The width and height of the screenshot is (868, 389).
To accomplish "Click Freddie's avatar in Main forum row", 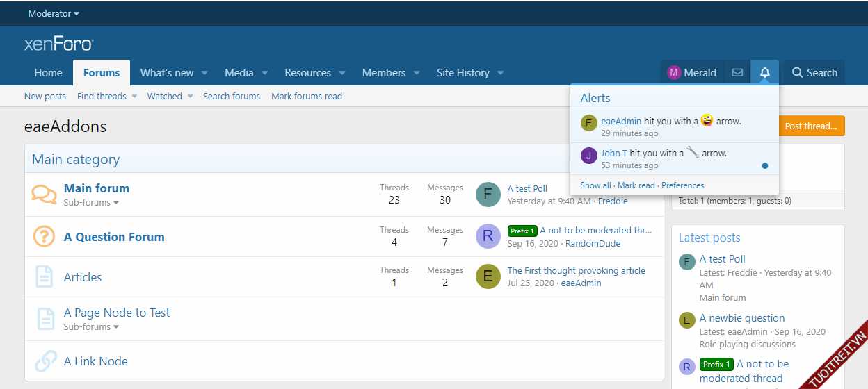I will tap(488, 194).
